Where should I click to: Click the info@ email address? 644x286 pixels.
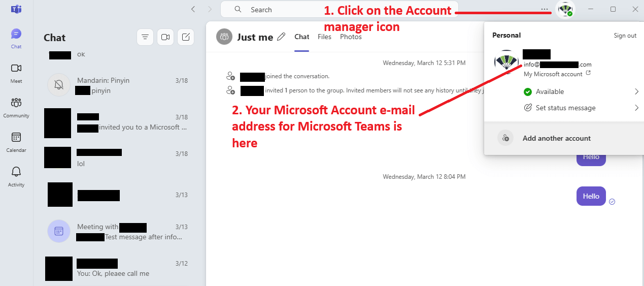(558, 65)
